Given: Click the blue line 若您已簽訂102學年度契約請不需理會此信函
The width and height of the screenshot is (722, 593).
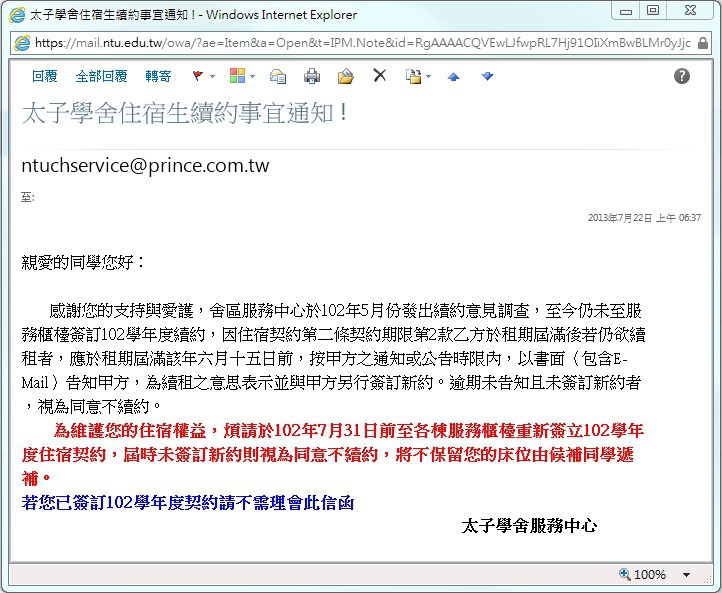Looking at the screenshot, I should 188,503.
